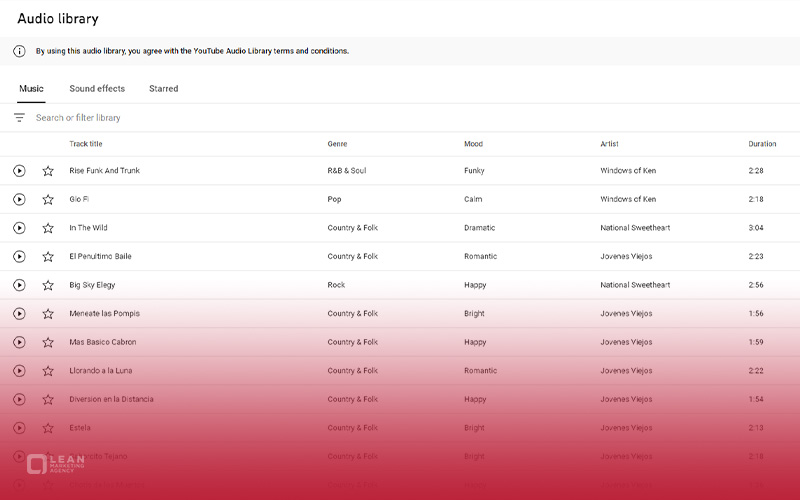This screenshot has height=500, width=800.
Task: Play the track Llorando a la Luna
Action: tap(19, 371)
